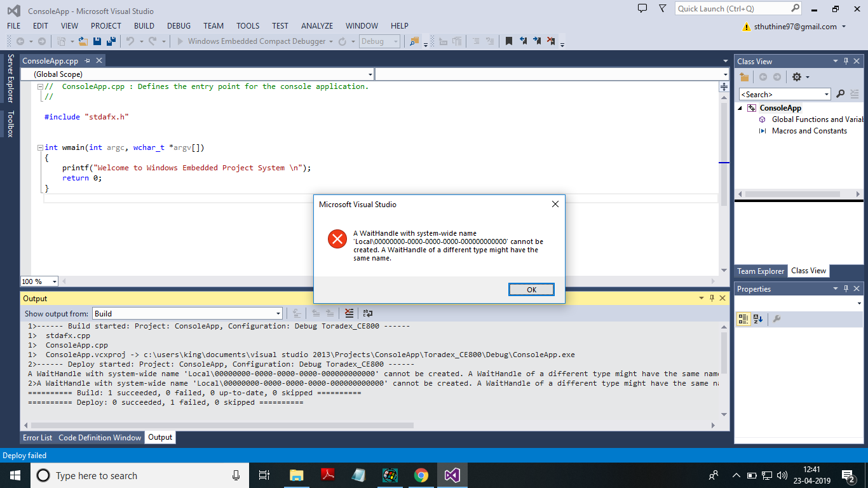Go to next bookmark icon
Screen dimensions: 868x488
[537, 41]
